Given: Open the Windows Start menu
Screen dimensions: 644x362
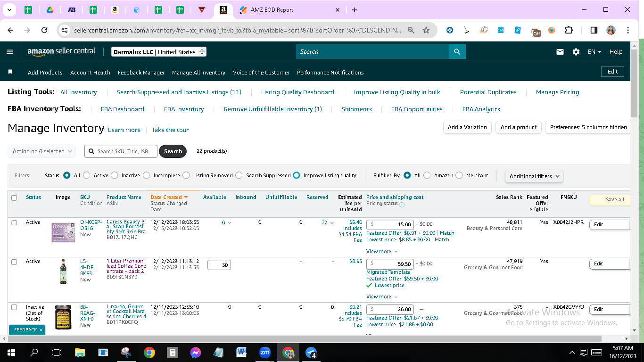Looking at the screenshot, I should click(11, 352).
